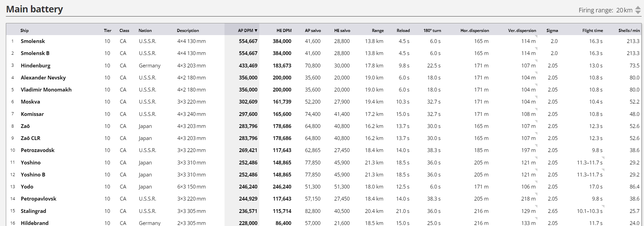Click the Sigma column header
The height and width of the screenshot is (226, 644).
(552, 30)
